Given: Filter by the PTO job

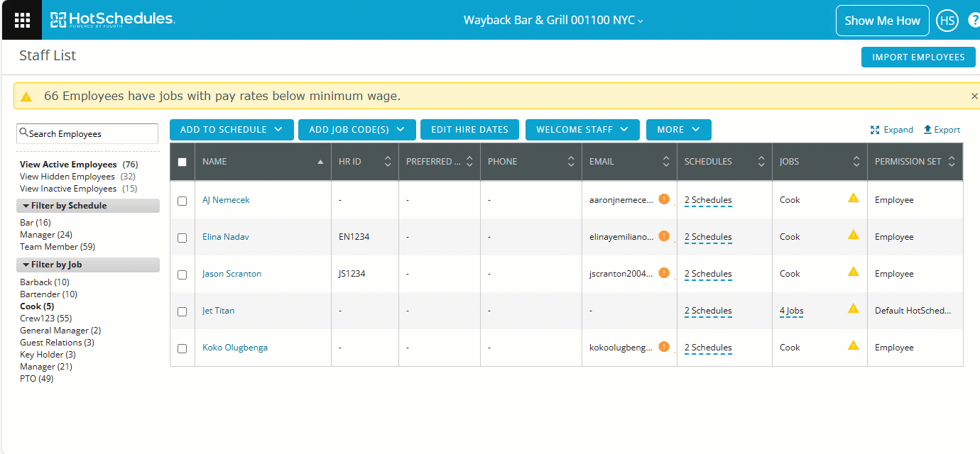Looking at the screenshot, I should (36, 379).
